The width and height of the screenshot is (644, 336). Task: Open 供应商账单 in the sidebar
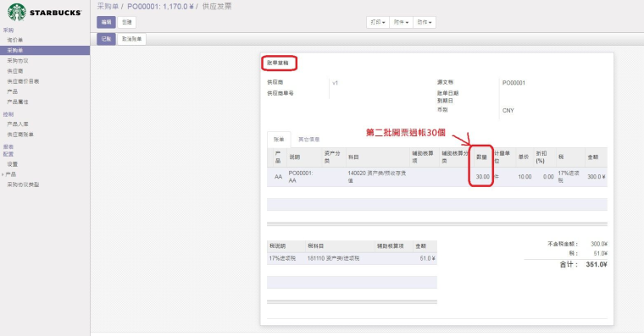tap(20, 135)
